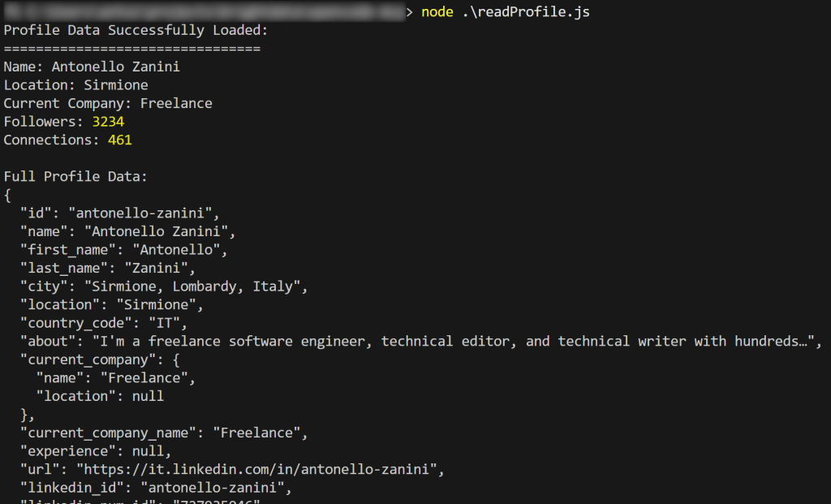Click the "linkedin_id" value antonello-zanini
Viewport: 831px width, 504px height.
click(216, 488)
